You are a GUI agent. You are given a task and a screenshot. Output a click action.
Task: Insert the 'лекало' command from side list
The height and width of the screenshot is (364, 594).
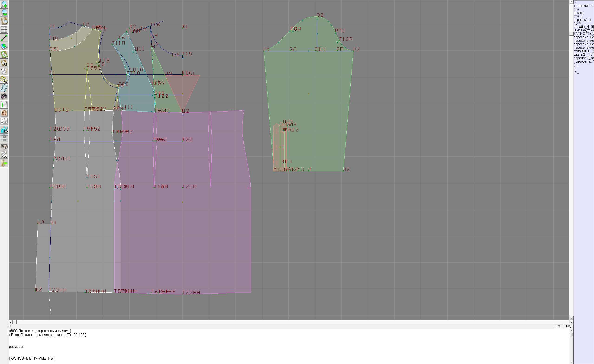(x=579, y=13)
